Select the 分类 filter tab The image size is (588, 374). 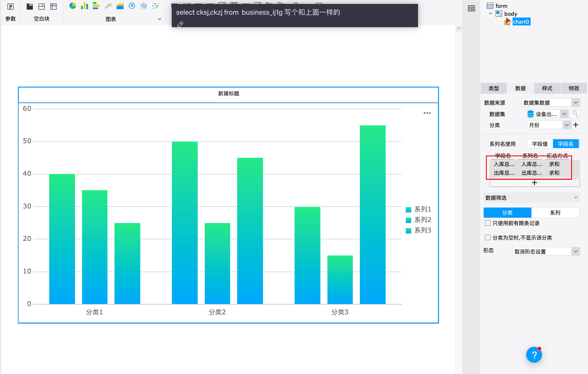(x=507, y=213)
